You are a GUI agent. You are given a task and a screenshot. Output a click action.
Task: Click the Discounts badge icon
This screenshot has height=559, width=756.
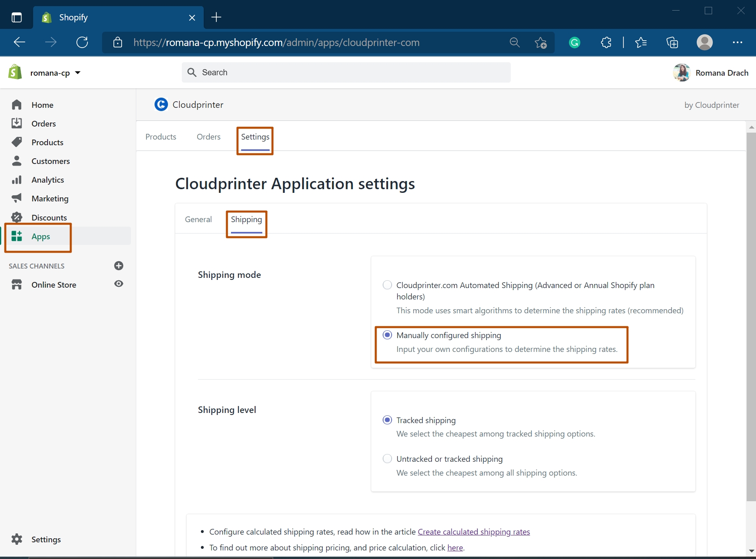[17, 217]
